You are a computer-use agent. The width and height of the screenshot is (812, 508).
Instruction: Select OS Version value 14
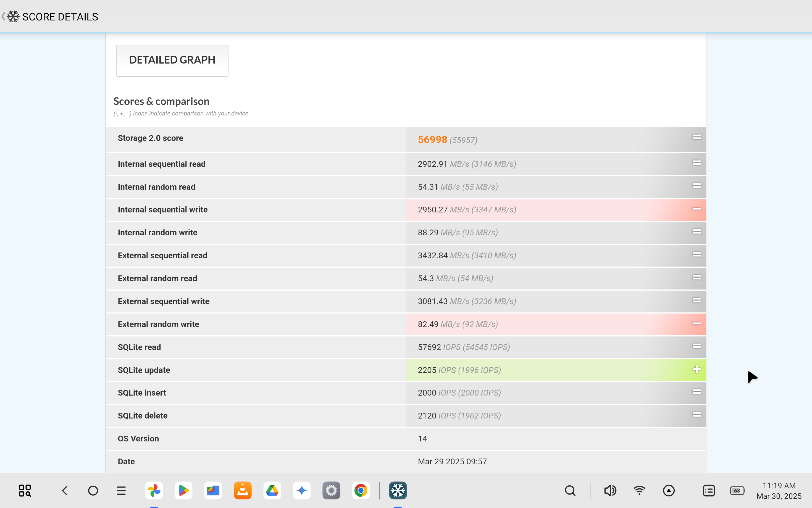[x=422, y=438]
